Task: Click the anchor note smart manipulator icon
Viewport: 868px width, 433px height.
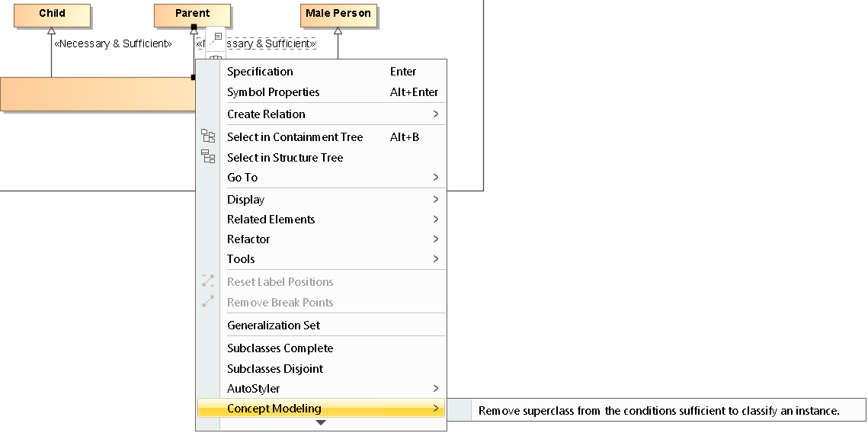Action: tap(217, 37)
